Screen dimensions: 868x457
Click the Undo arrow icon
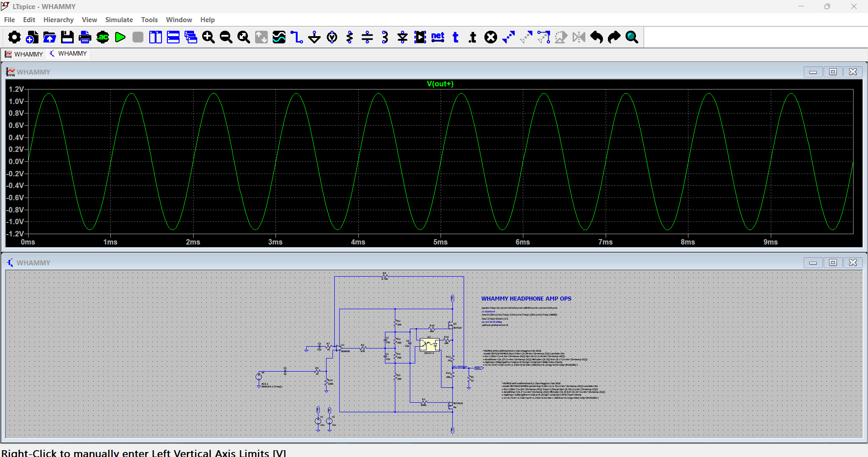coord(597,37)
